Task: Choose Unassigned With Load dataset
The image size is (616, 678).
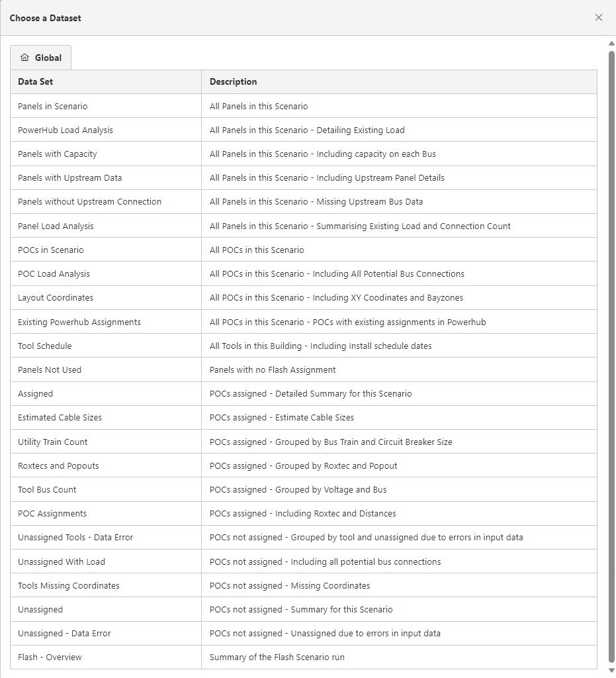Action: [62, 561]
